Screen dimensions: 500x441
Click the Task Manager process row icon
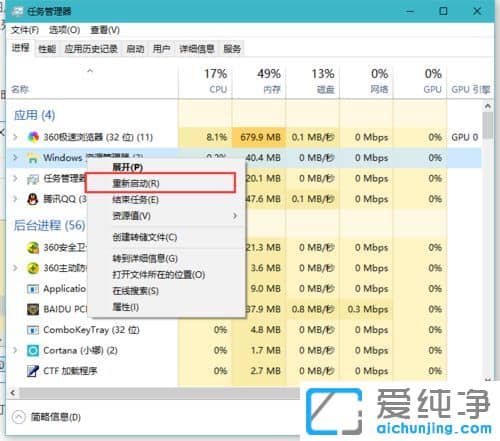click(33, 179)
